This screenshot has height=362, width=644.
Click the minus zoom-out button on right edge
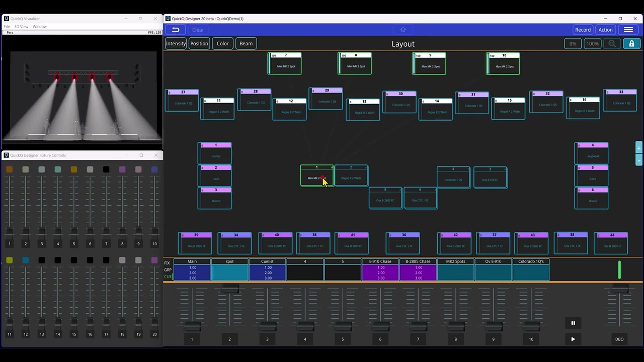click(639, 160)
